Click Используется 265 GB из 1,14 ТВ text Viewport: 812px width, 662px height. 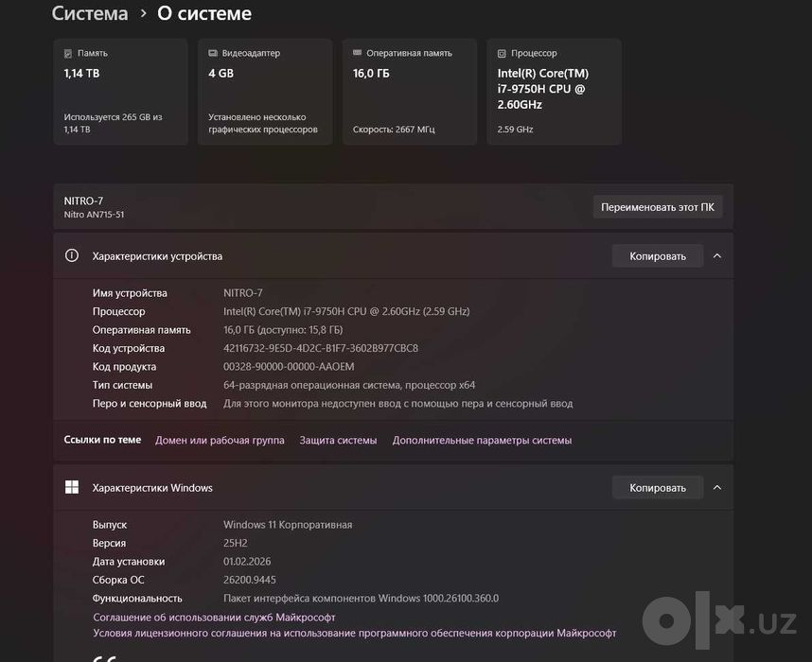pyautogui.click(x=113, y=123)
